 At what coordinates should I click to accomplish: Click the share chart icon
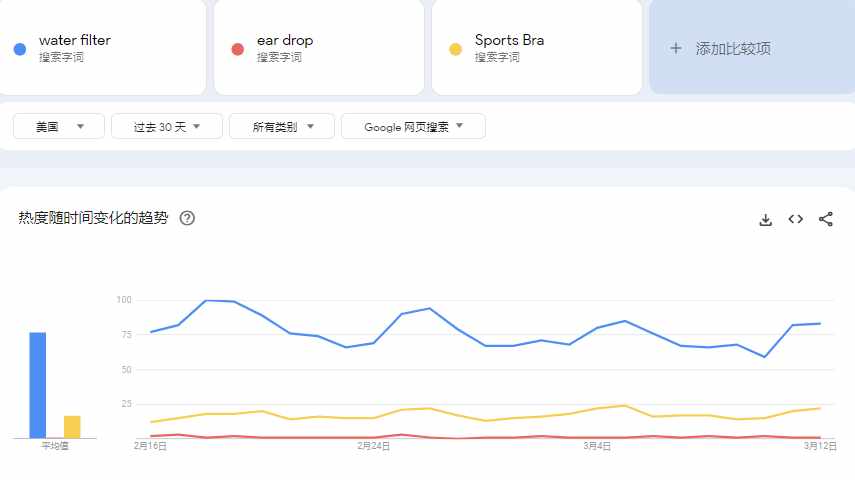click(826, 219)
